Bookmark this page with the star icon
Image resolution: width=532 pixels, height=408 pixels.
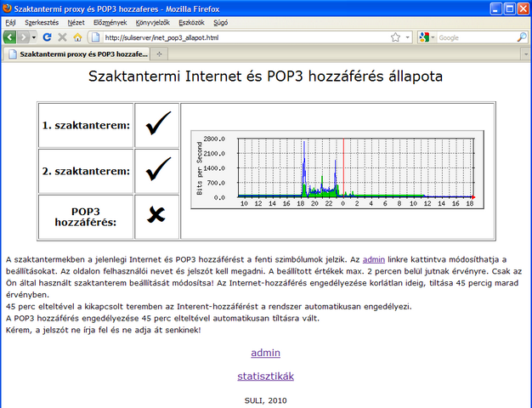point(395,37)
